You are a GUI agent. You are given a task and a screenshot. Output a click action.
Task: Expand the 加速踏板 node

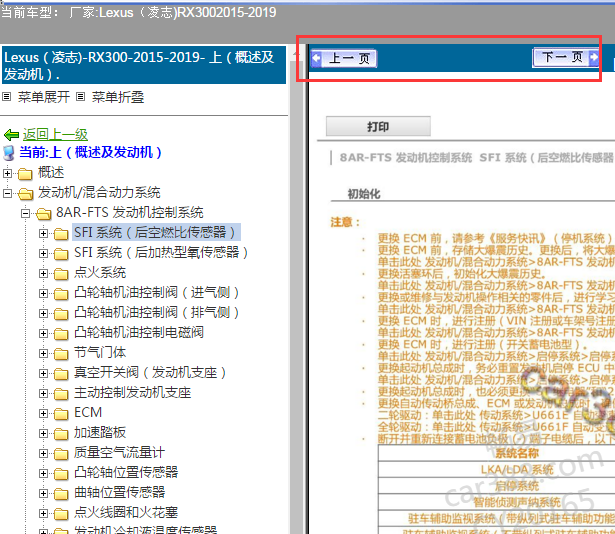coord(44,434)
